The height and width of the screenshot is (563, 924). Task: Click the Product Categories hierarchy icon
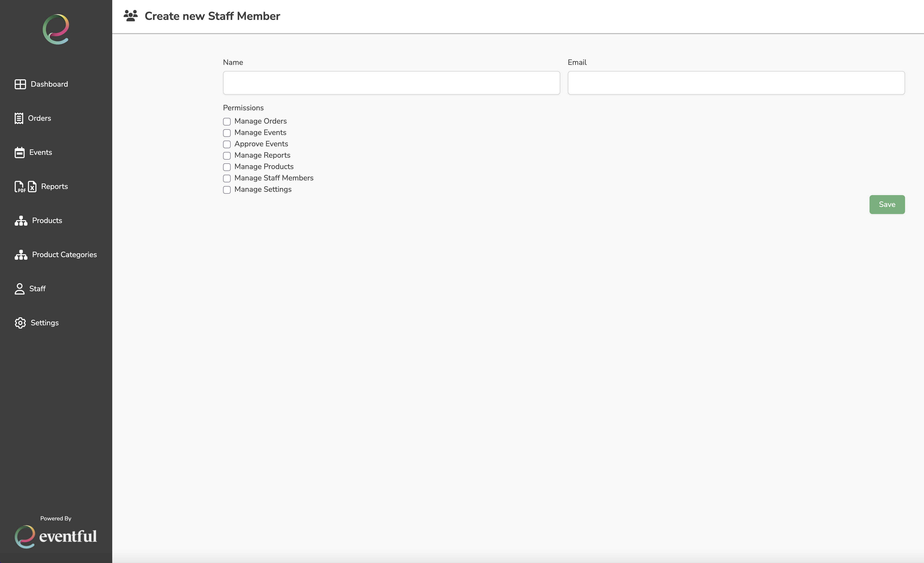pyautogui.click(x=21, y=255)
